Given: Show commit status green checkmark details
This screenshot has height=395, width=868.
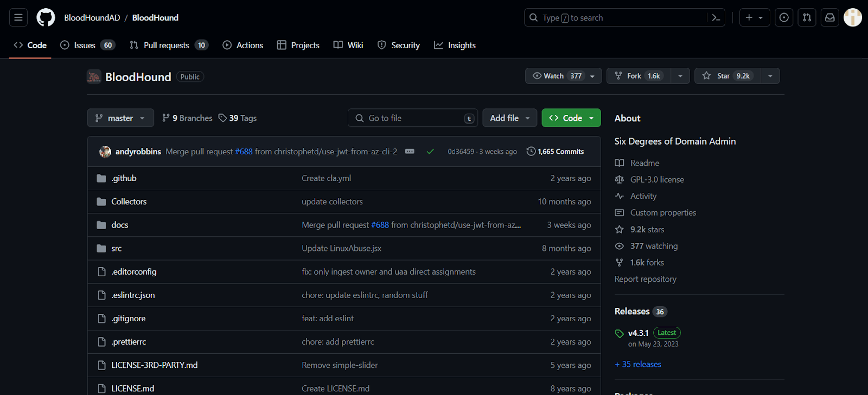Looking at the screenshot, I should point(430,152).
